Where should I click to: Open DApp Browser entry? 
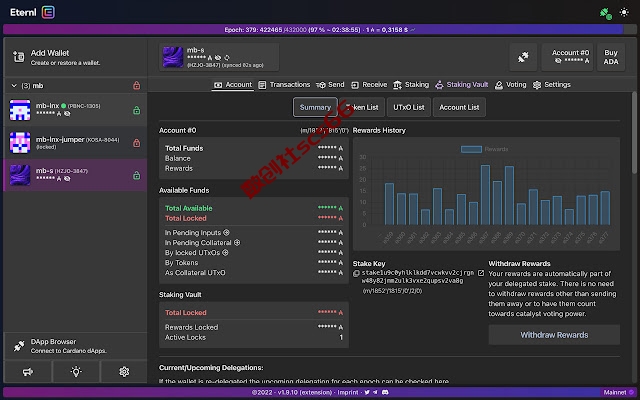tap(76, 346)
